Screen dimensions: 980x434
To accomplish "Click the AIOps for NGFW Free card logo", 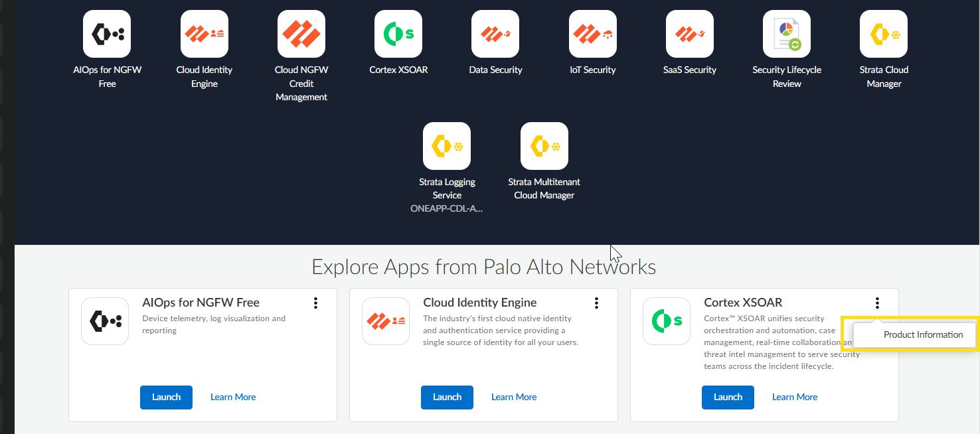I will click(105, 321).
